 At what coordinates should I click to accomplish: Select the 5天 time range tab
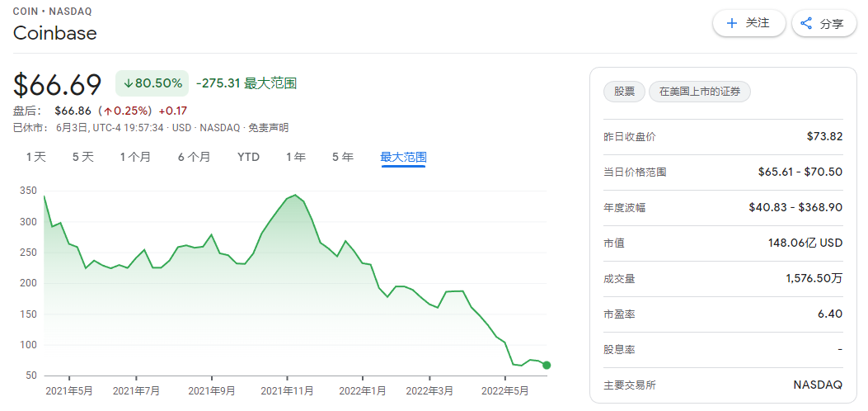point(83,157)
